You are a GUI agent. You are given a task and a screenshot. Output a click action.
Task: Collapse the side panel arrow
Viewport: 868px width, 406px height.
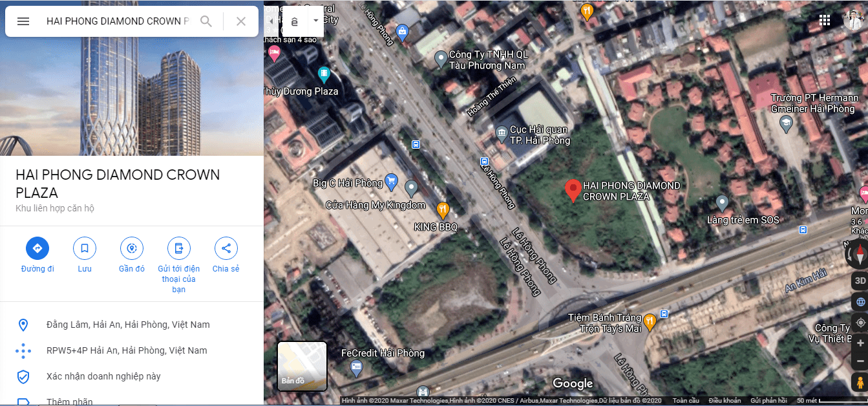(271, 21)
